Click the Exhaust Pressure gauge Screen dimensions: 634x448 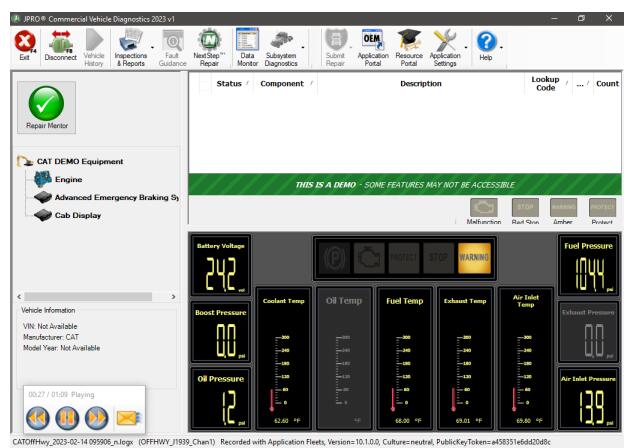point(588,332)
